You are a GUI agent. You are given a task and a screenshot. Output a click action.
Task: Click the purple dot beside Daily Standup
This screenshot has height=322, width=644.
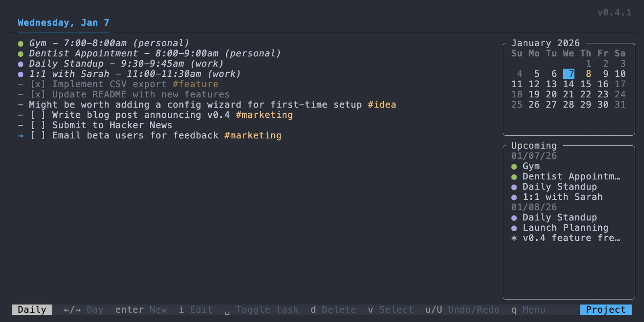pos(21,64)
